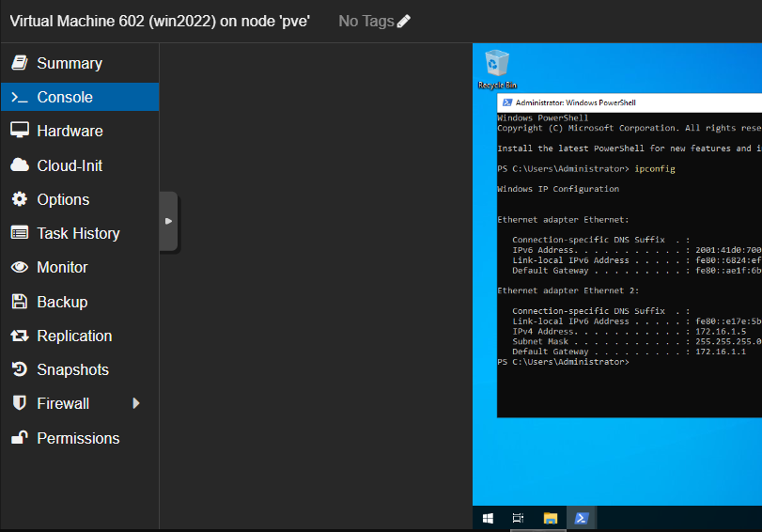Image resolution: width=762 pixels, height=532 pixels.
Task: Click the Task History label
Action: [78, 233]
